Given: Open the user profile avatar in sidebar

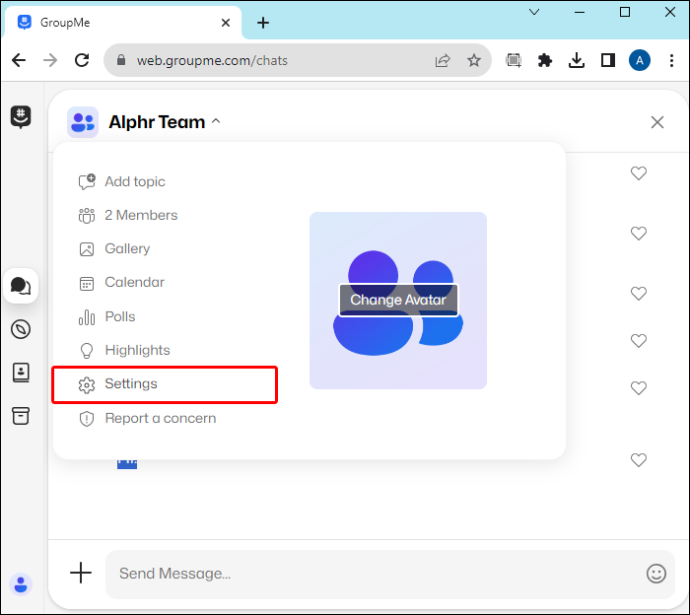Looking at the screenshot, I should tap(21, 585).
